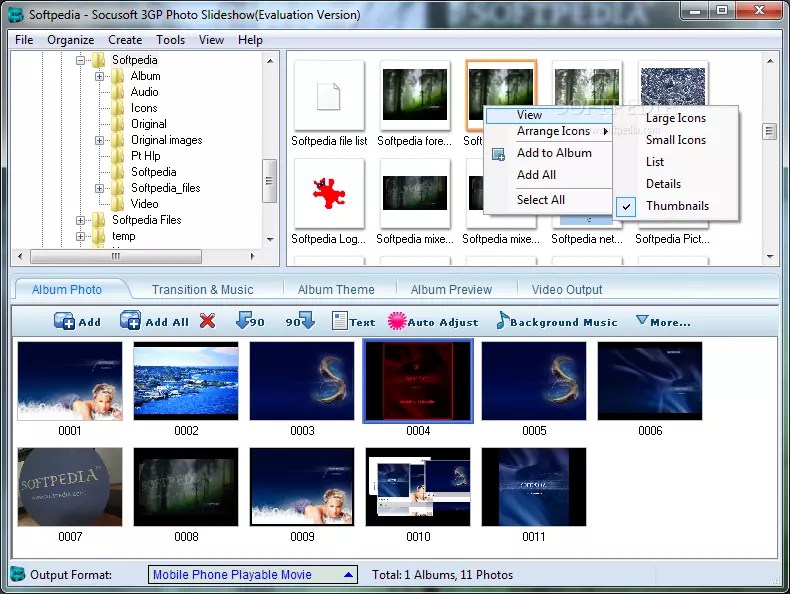The height and width of the screenshot is (594, 790).
Task: Open the Create menu
Action: (x=125, y=40)
